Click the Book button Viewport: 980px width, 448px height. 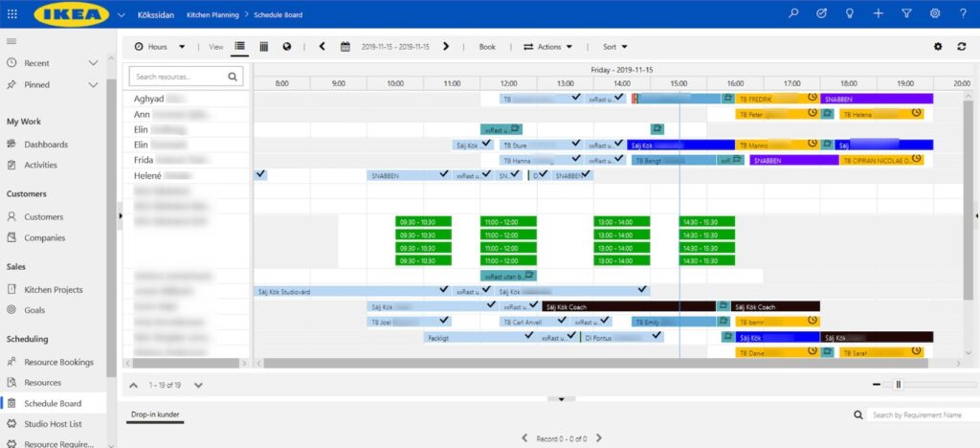coord(487,46)
